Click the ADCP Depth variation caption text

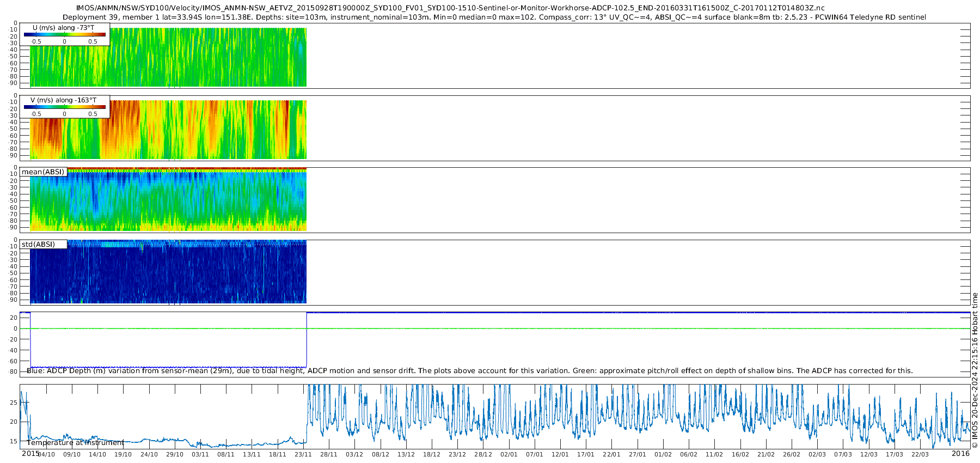469,371
